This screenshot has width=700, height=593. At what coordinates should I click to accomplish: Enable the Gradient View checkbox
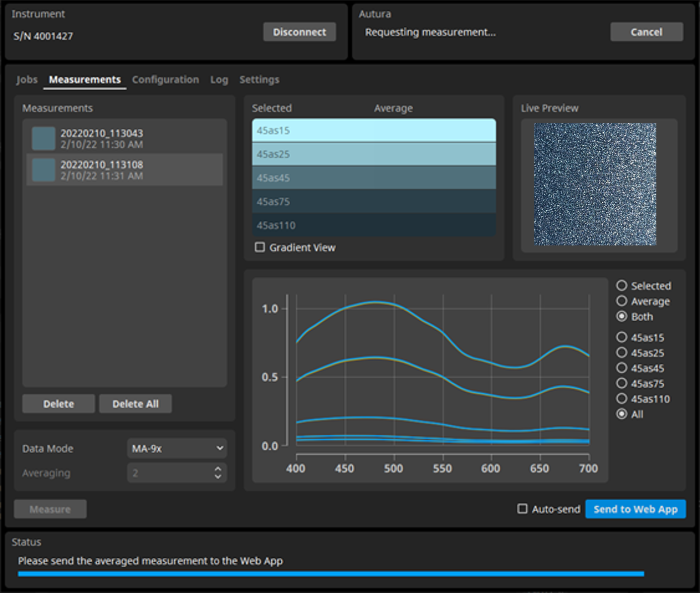260,247
